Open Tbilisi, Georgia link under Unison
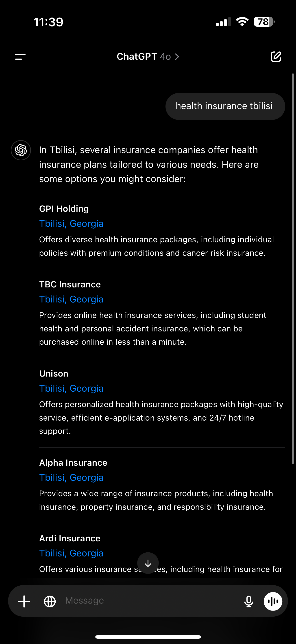 [71, 388]
